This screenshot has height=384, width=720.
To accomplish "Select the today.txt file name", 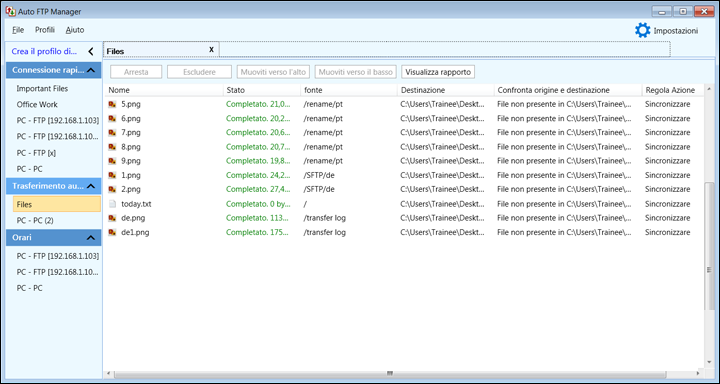I will 137,203.
